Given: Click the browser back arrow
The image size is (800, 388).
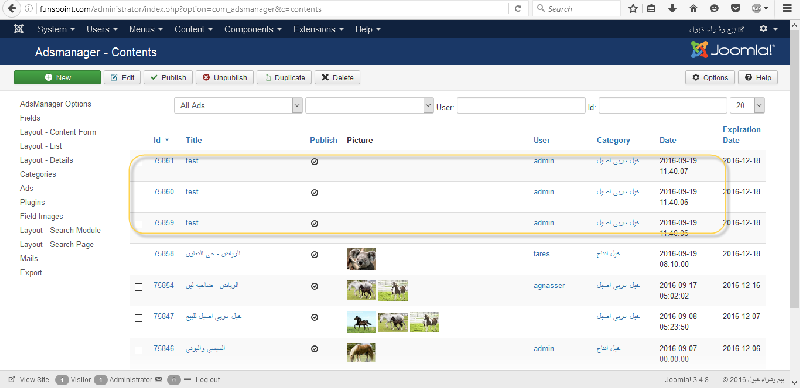Looking at the screenshot, I should pos(12,9).
